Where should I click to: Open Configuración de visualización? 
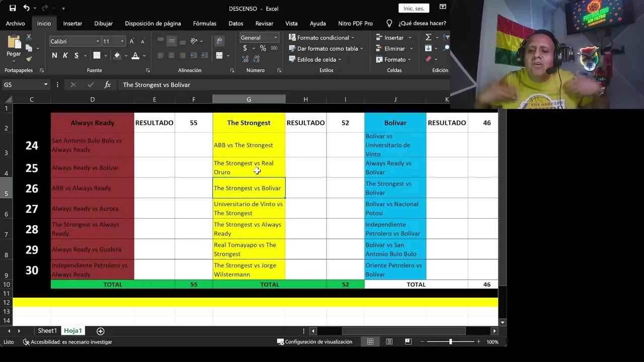click(x=314, y=342)
